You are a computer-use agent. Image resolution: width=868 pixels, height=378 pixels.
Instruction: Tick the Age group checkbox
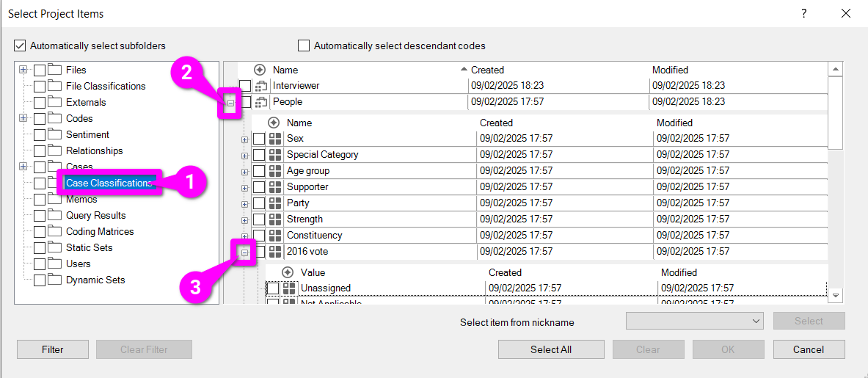[x=259, y=171]
